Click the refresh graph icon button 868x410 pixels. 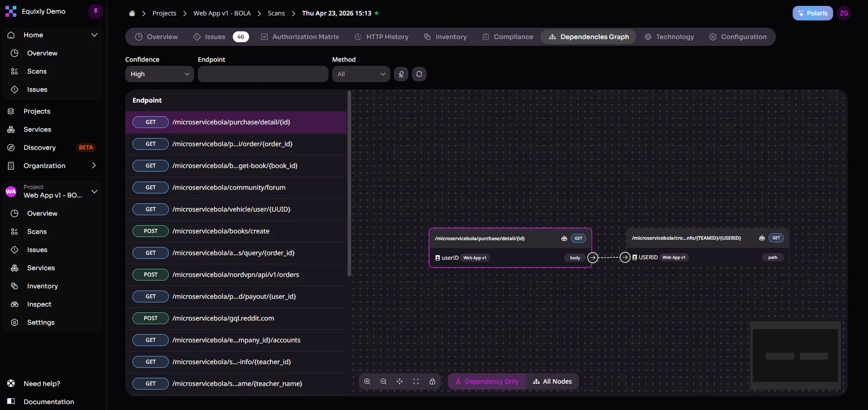(x=419, y=74)
